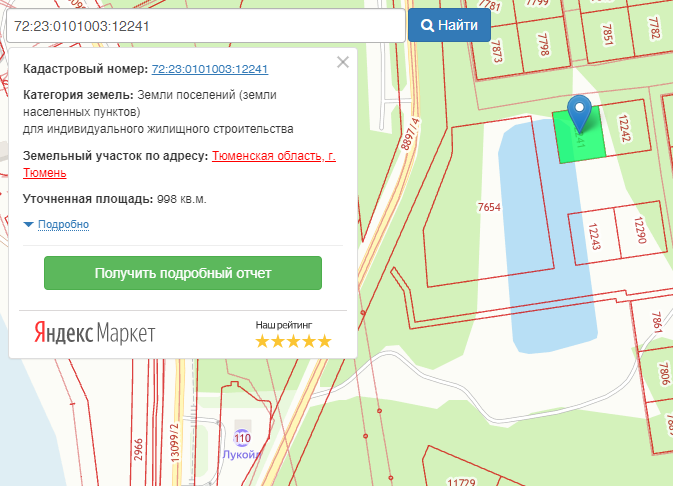The width and height of the screenshot is (673, 486).
Task: Click the five-star rating icons
Action: 292,341
